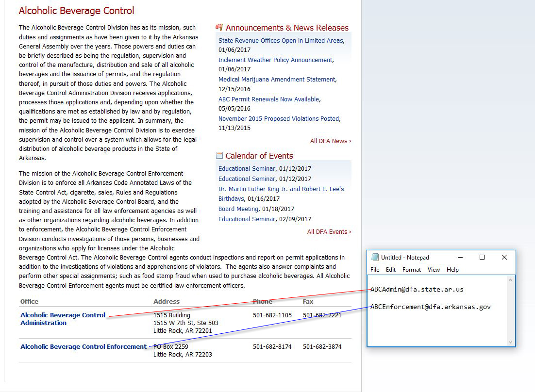Open ABC Permit Renewals Now Available link
535x392 pixels.
coord(269,99)
